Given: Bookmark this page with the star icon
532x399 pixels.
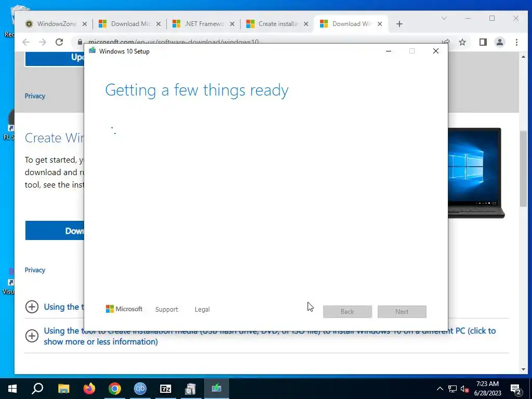Looking at the screenshot, I should (x=462, y=42).
